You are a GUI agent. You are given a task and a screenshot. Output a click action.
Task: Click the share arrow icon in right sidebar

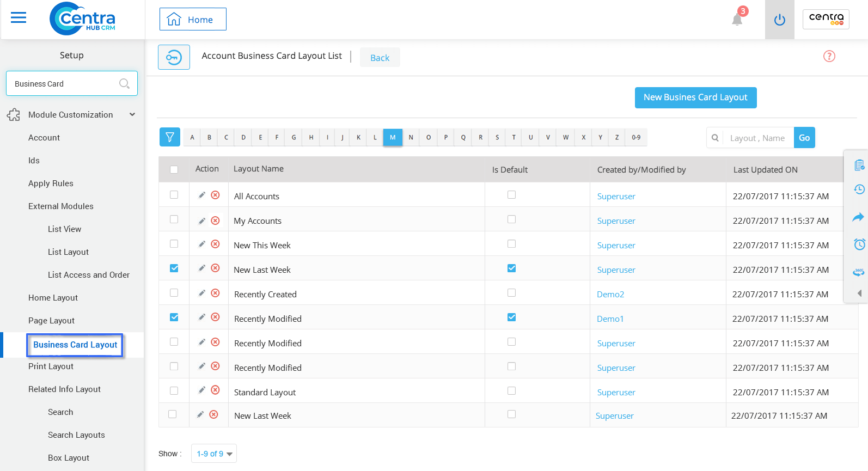(858, 217)
